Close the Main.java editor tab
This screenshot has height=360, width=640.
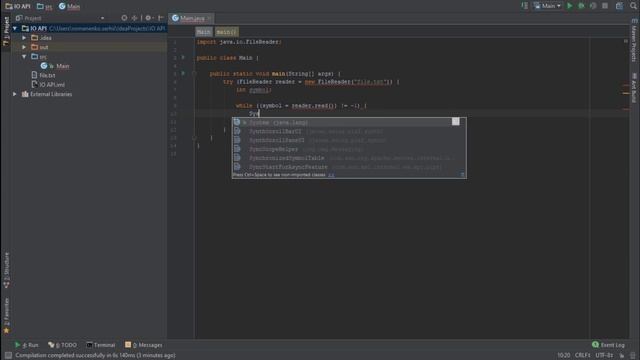click(x=209, y=18)
